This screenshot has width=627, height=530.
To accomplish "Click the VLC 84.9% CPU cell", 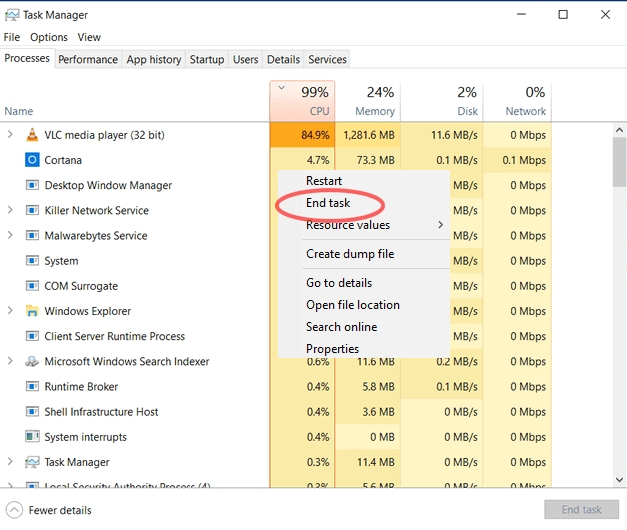I will (302, 135).
